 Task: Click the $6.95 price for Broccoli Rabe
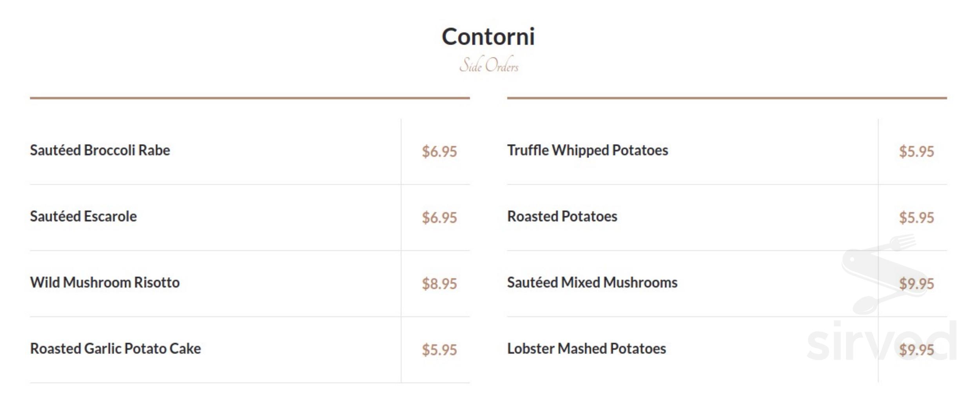[439, 151]
